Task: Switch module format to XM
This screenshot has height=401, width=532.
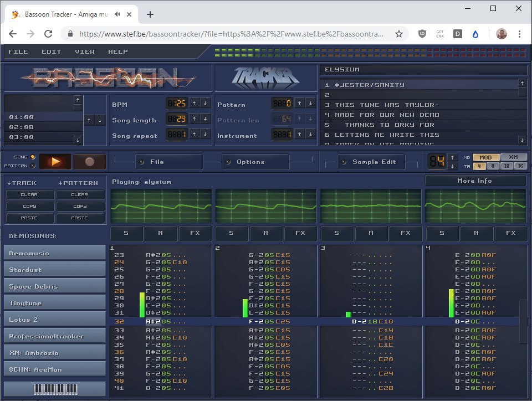Action: pyautogui.click(x=513, y=157)
